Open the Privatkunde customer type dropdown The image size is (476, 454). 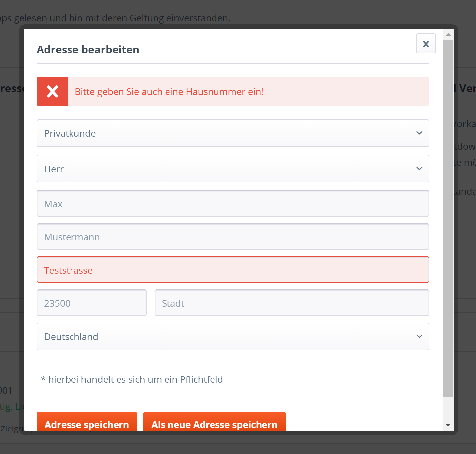coord(233,133)
